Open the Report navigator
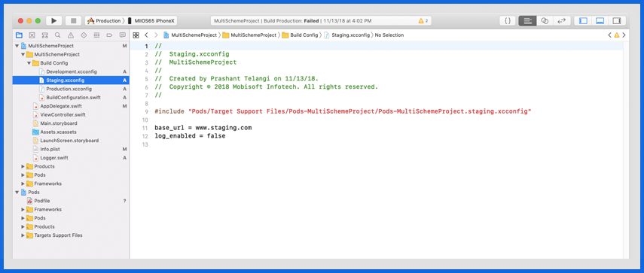 (122, 35)
